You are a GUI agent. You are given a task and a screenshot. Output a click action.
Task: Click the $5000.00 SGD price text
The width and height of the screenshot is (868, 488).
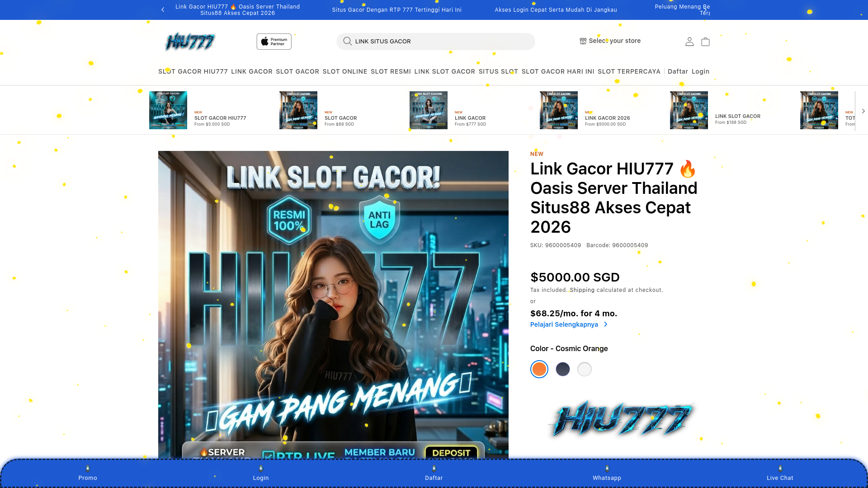point(575,277)
